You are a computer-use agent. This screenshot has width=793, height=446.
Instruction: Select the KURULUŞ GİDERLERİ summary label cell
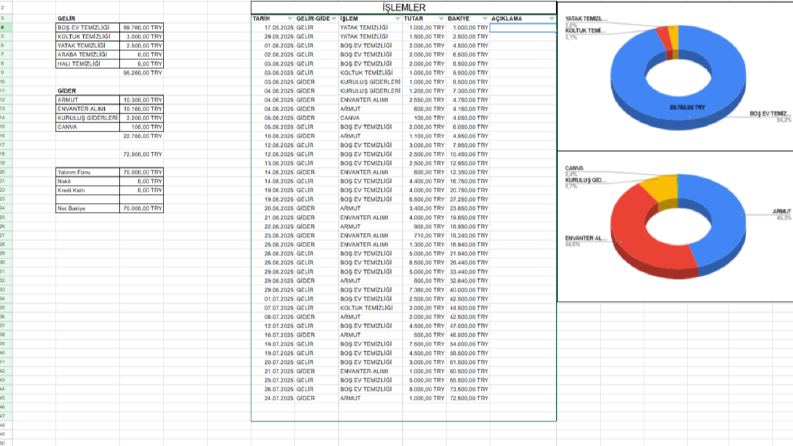point(87,118)
